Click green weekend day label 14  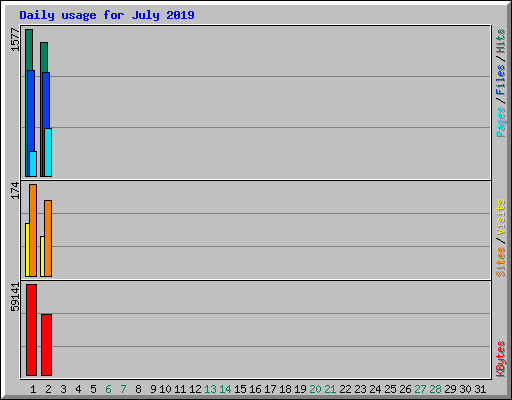[225, 389]
